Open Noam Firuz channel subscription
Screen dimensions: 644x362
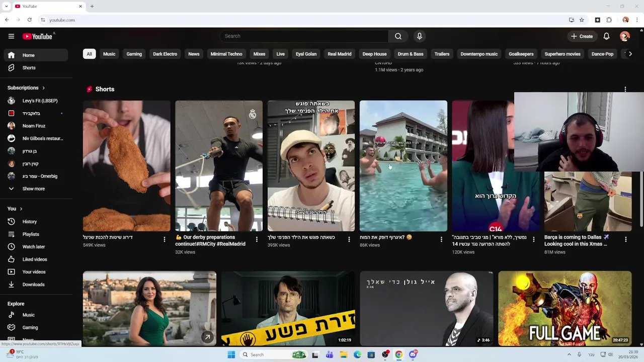35,126
